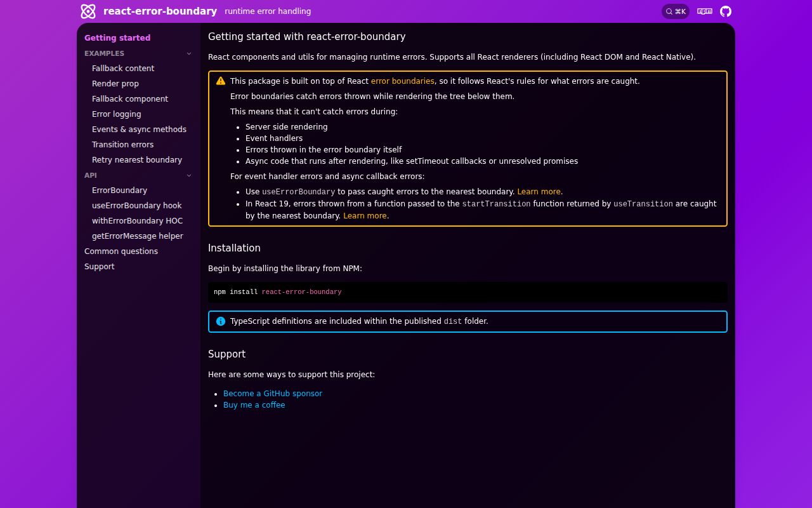The height and width of the screenshot is (508, 812).
Task: Click the 'Installation' heading
Action: (x=234, y=248)
